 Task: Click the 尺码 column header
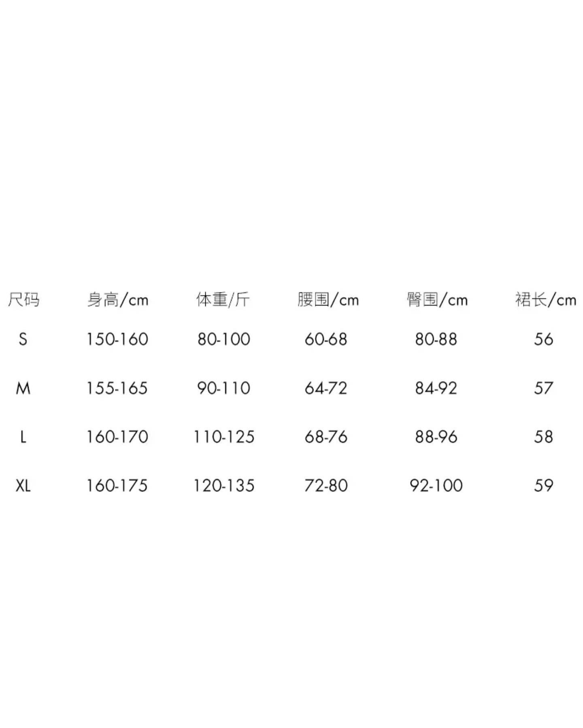pyautogui.click(x=23, y=300)
